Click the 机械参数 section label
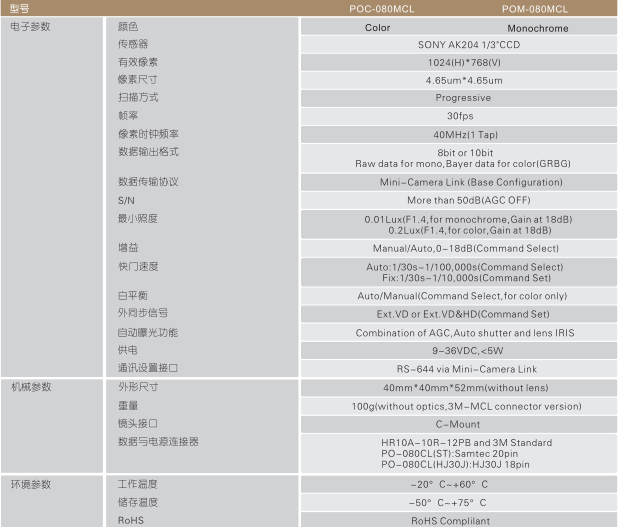 [31, 387]
